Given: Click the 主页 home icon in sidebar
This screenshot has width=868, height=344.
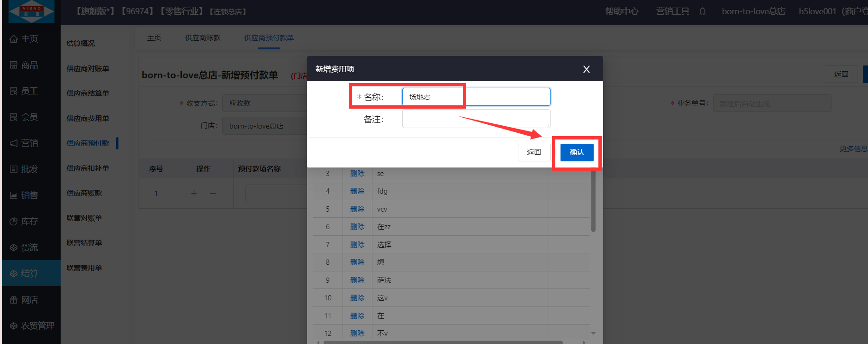Looking at the screenshot, I should pyautogui.click(x=14, y=39).
